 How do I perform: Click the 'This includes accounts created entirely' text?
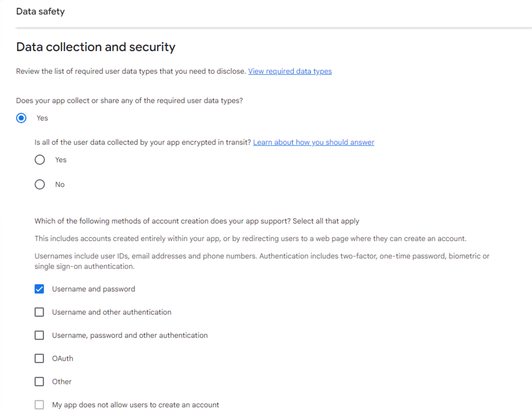pyautogui.click(x=251, y=239)
